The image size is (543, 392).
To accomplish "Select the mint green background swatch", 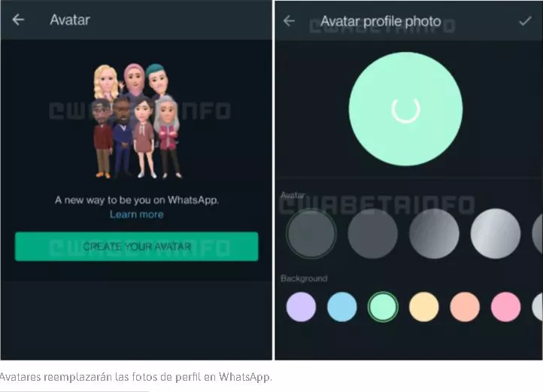I will [383, 307].
